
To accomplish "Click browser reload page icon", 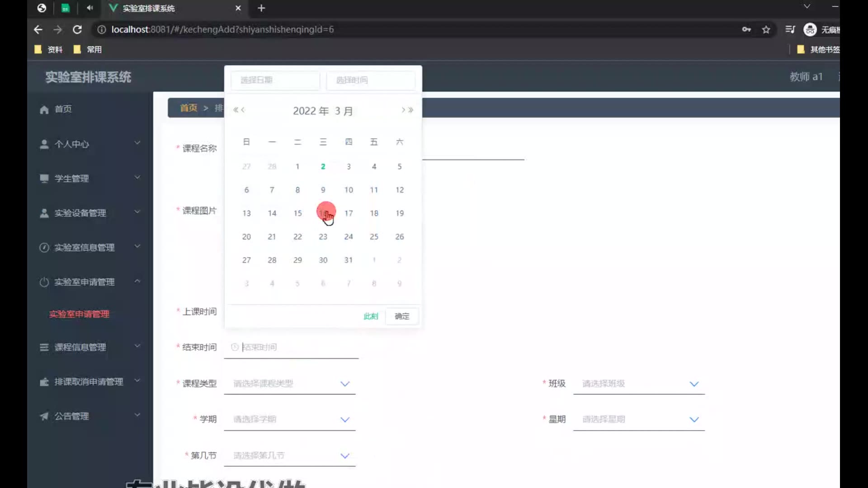I will 77,30.
